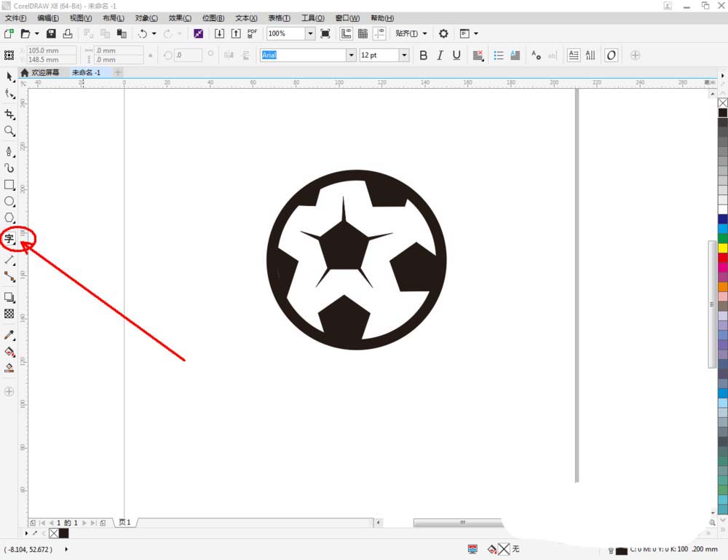The width and height of the screenshot is (728, 560).
Task: Select the Transparency checkerboard tool
Action: coord(9,314)
